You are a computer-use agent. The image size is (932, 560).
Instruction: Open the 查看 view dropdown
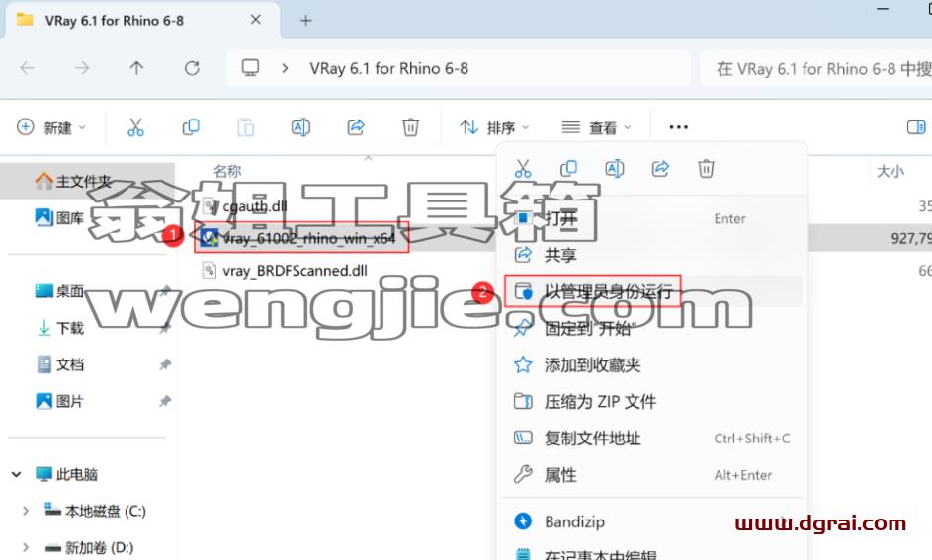point(596,127)
